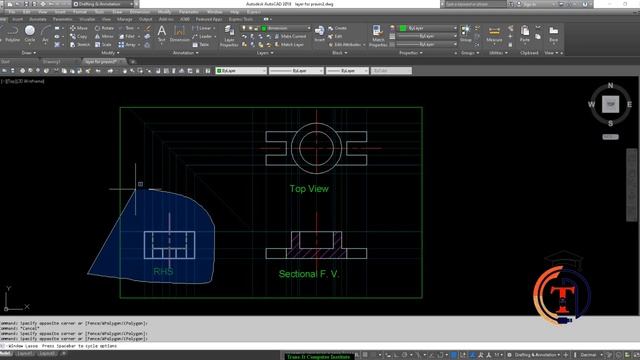The width and height of the screenshot is (640, 360).
Task: Click the search keyword box in title bar
Action: [x=476, y=4]
